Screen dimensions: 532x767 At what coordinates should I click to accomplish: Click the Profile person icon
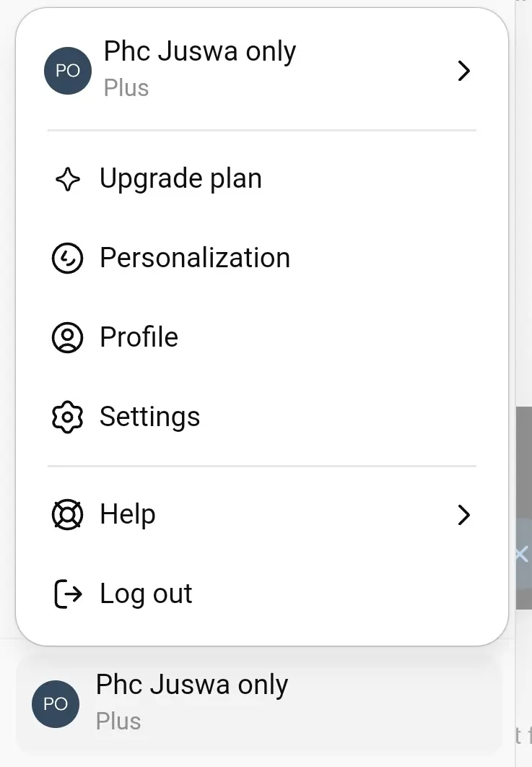(67, 337)
